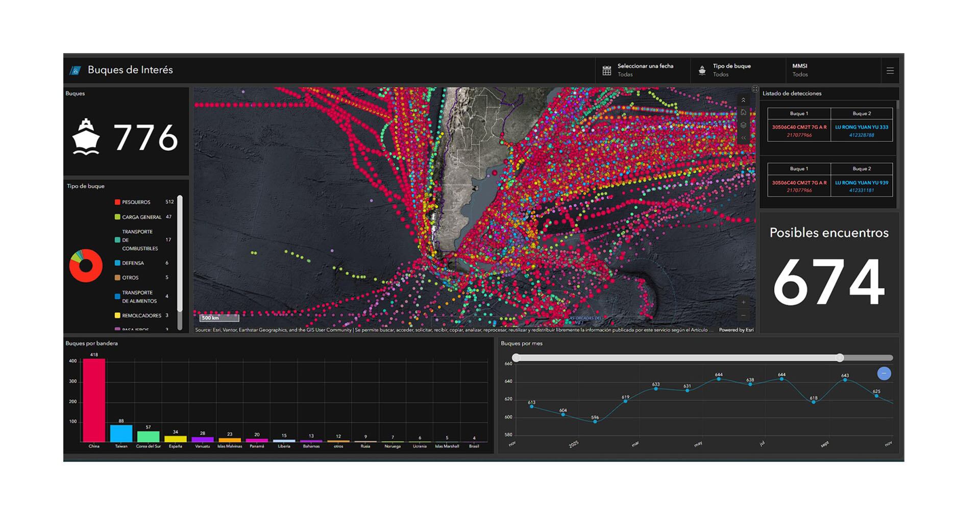Select PESQUEROS in vessel type legend

coord(136,202)
